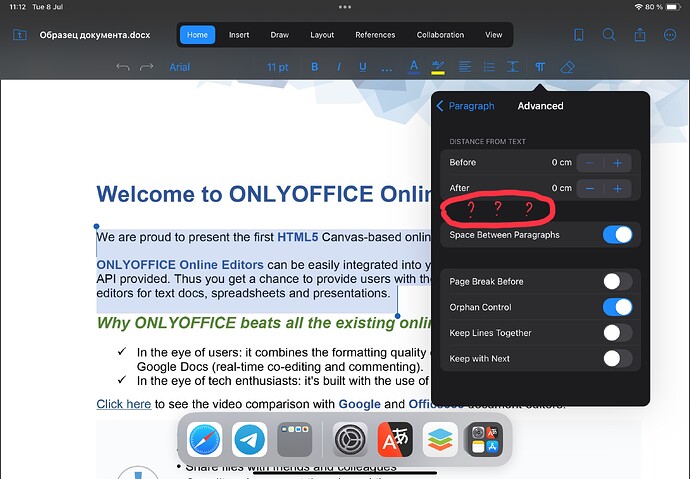Open line spacing options

pyautogui.click(x=513, y=67)
